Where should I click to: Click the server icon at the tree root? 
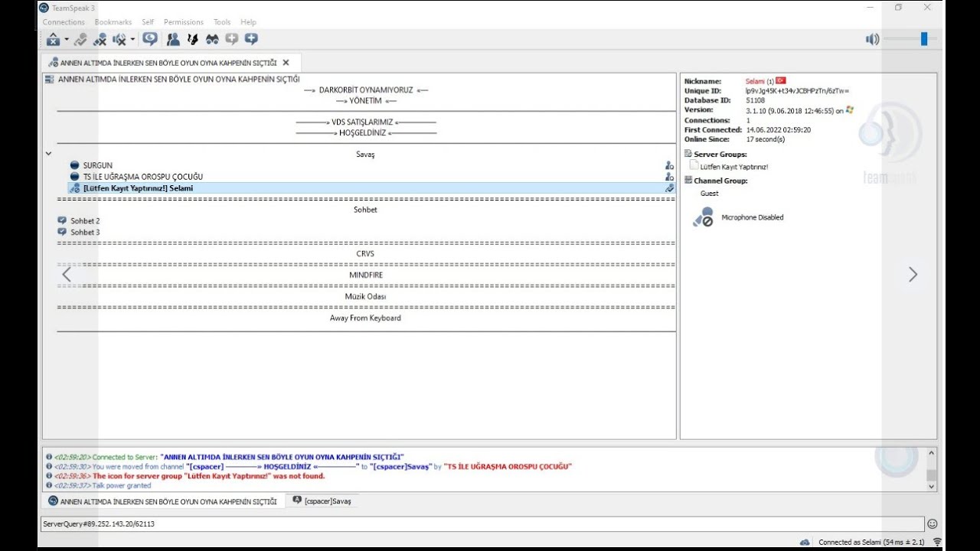50,79
